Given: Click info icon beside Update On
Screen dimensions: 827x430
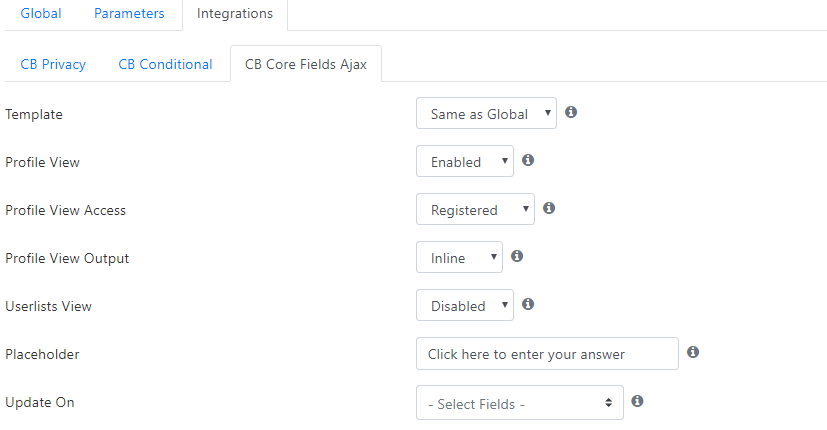Looking at the screenshot, I should 637,401.
